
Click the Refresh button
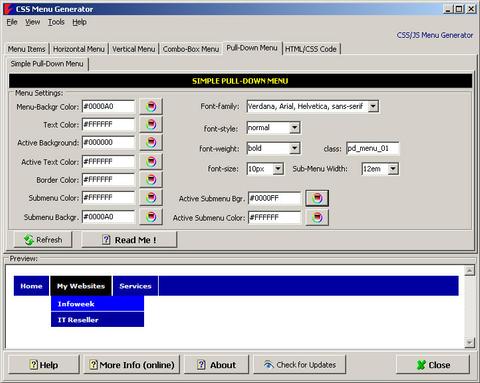click(x=43, y=240)
